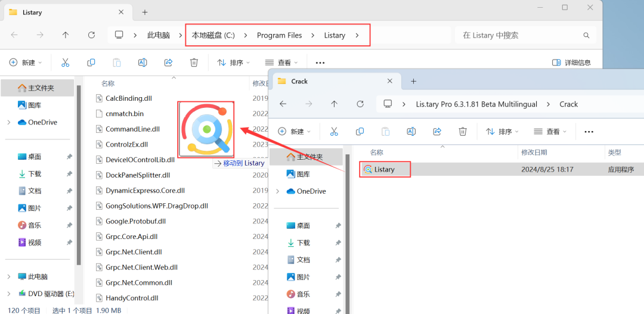
Task: Refresh the Listary window folder view
Action: 92,35
